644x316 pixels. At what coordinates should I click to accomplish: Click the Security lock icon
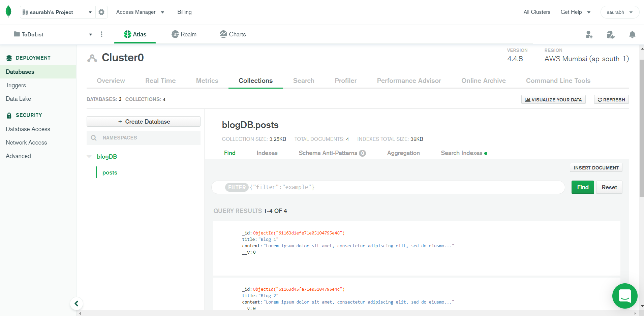point(9,115)
